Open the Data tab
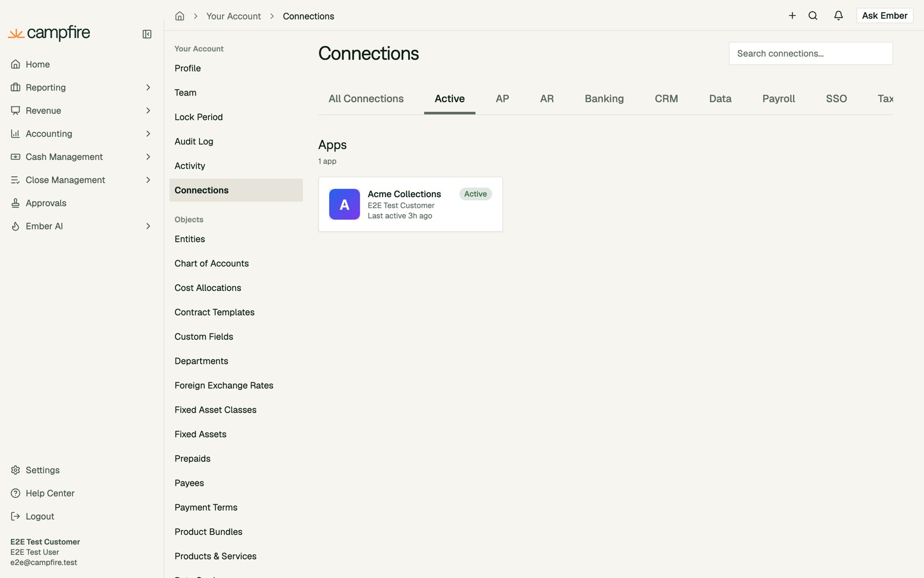The height and width of the screenshot is (578, 924). (x=720, y=99)
